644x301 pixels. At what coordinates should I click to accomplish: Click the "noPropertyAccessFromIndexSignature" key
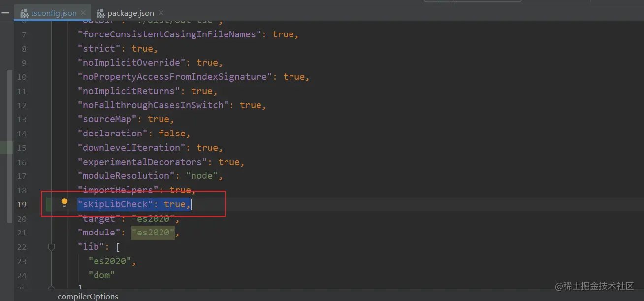pos(174,77)
